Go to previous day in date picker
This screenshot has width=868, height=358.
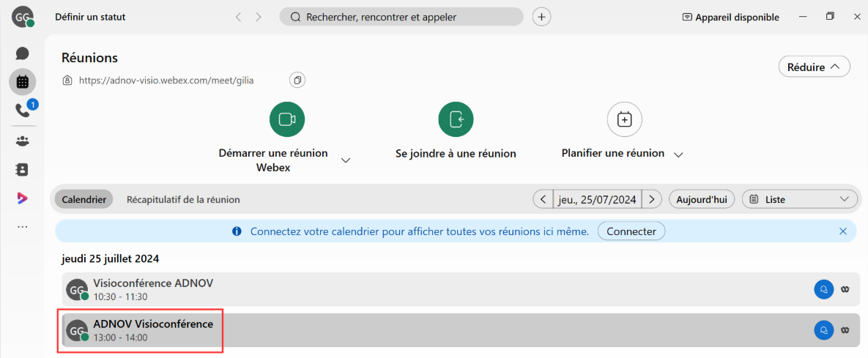[543, 199]
